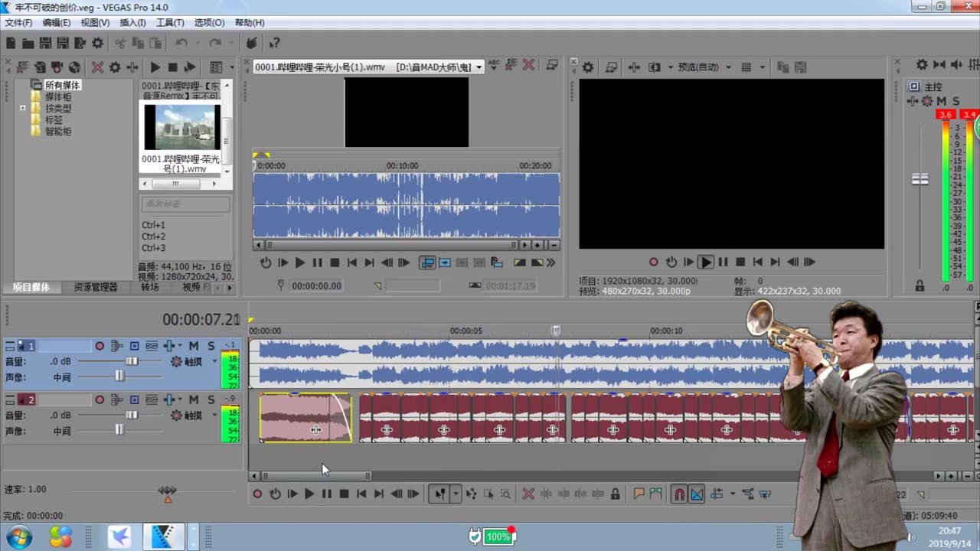Image resolution: width=980 pixels, height=551 pixels.
Task: Open the 插入(I) menu
Action: pos(132,23)
